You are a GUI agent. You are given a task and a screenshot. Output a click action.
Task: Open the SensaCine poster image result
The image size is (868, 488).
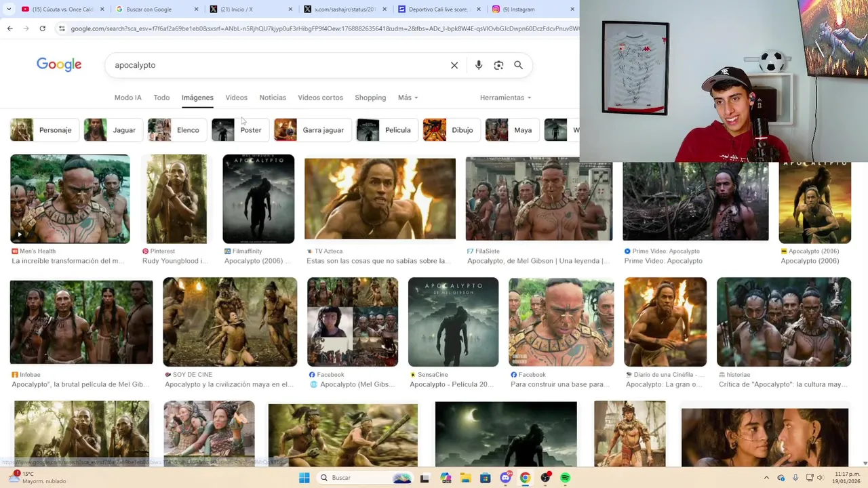click(x=453, y=322)
